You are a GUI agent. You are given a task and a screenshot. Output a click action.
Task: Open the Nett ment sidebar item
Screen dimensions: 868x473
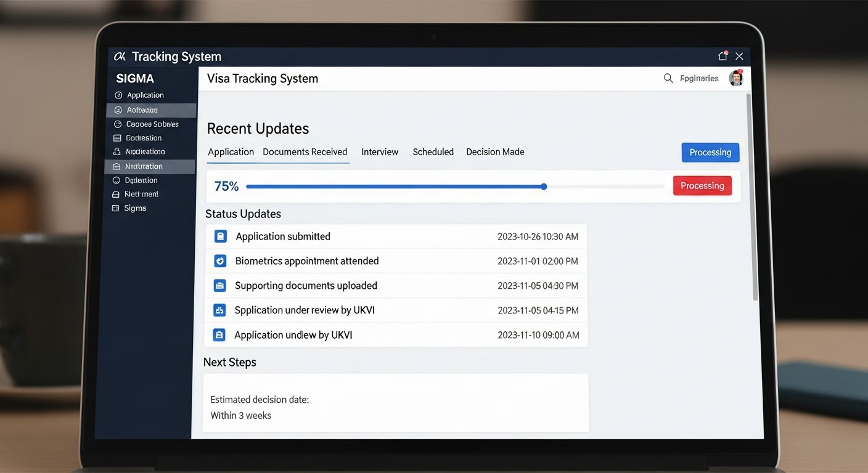141,194
